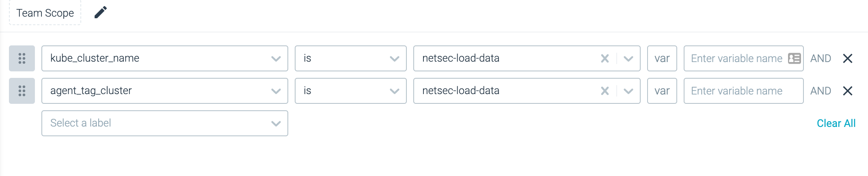This screenshot has height=176, width=868.
Task: Toggle var button on agent_tag_cluster row
Action: 662,91
